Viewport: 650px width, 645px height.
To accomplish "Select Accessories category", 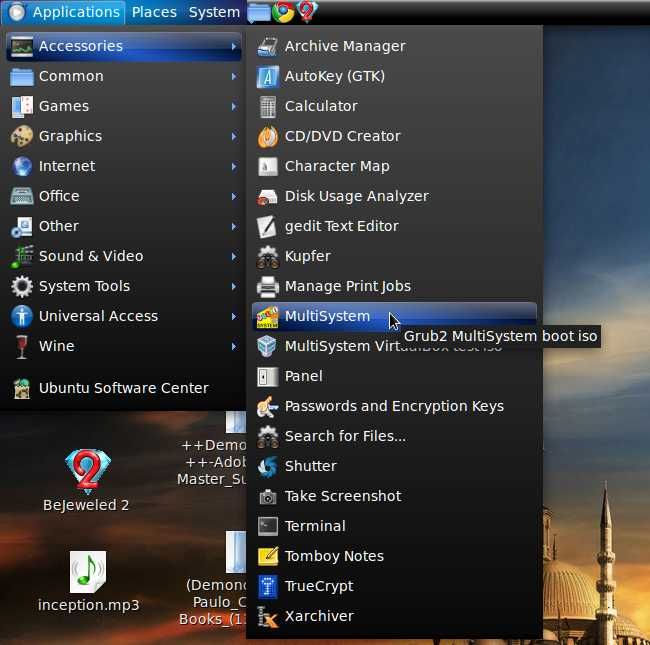I will point(124,46).
